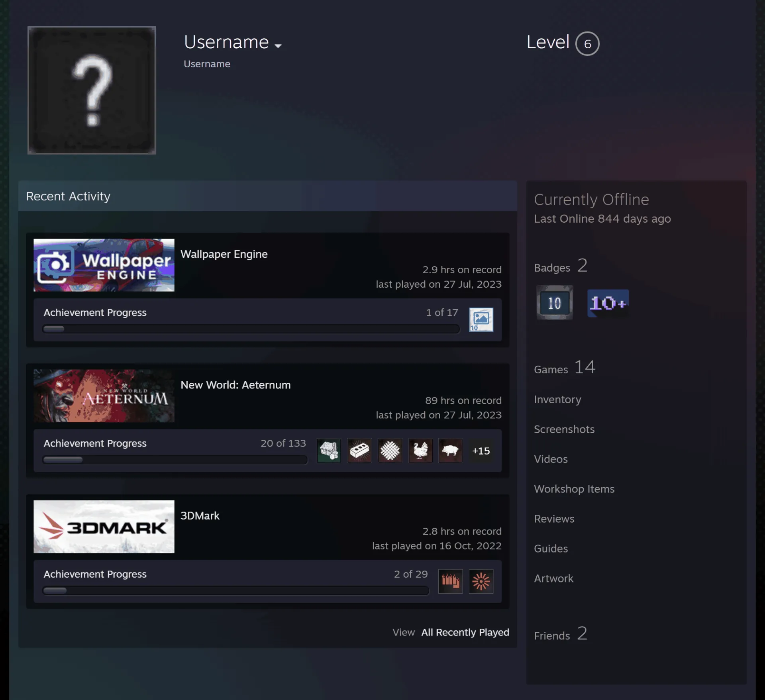Open the Level 6 circle badge
765x700 pixels.
click(x=587, y=43)
